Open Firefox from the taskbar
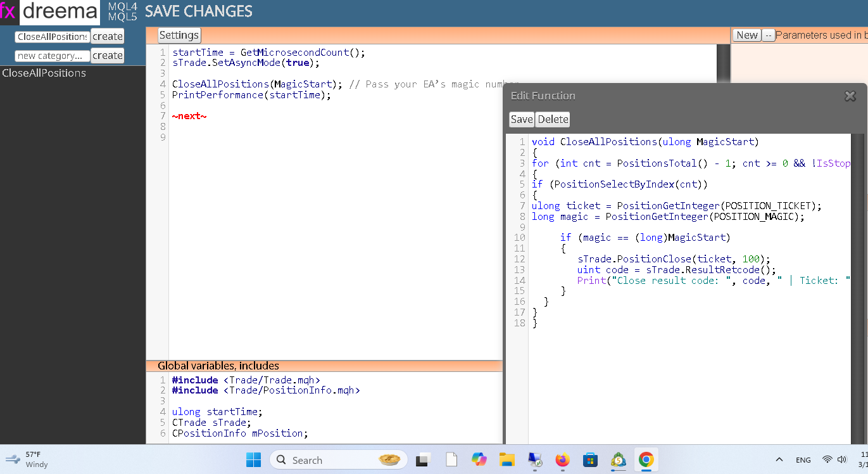 coord(562,459)
